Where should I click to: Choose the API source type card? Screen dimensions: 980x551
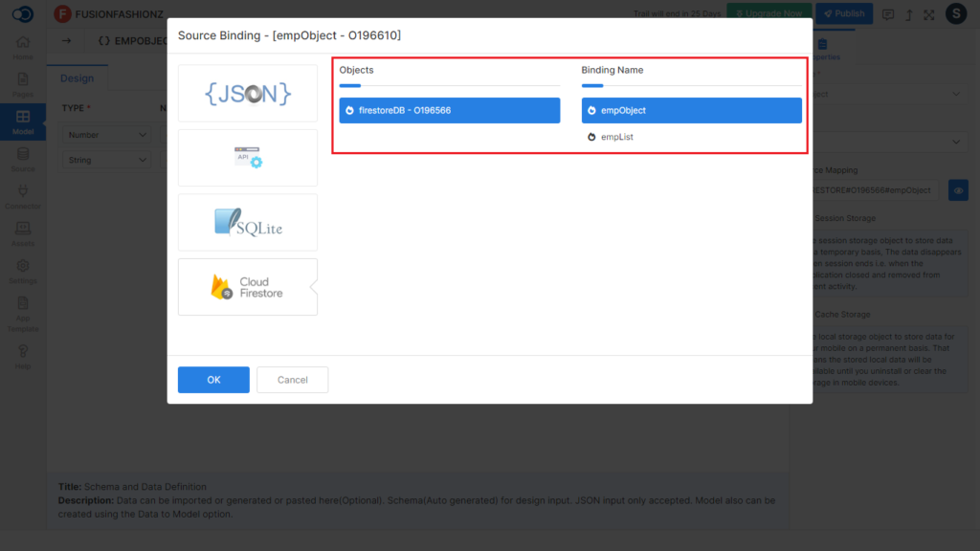(248, 158)
